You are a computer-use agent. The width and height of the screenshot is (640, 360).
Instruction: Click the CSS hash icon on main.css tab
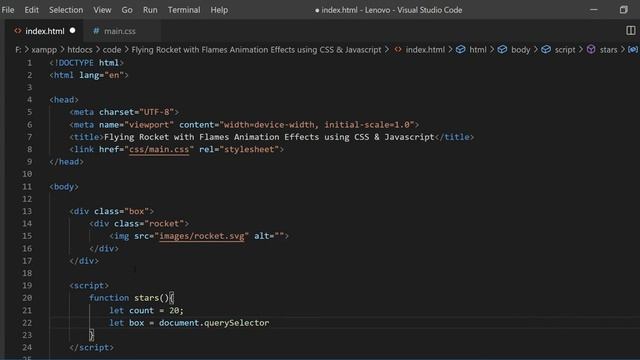[x=96, y=31]
